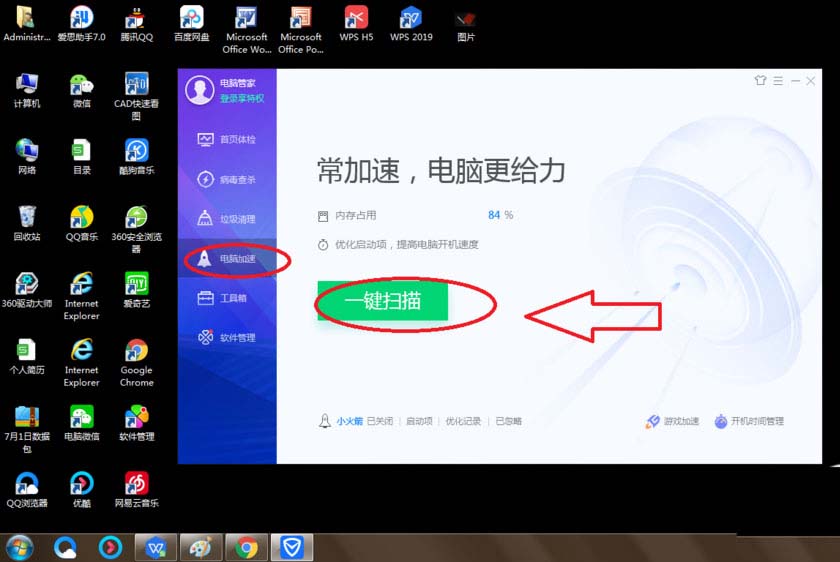Select the 图片 desktop shortcut
Image resolution: width=840 pixels, height=562 pixels.
tap(466, 27)
